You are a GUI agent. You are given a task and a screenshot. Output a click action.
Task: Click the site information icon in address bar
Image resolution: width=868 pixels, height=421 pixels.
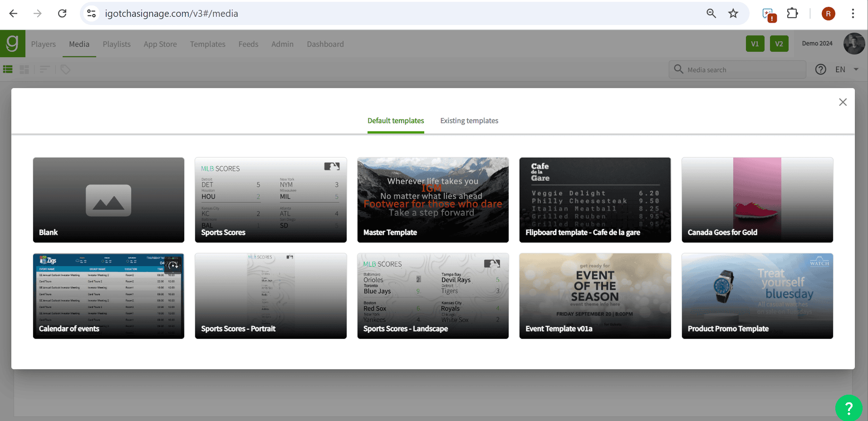tap(92, 14)
